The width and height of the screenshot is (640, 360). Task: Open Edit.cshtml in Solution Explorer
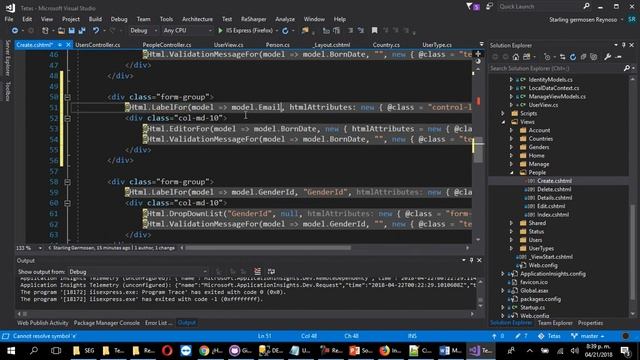551,206
